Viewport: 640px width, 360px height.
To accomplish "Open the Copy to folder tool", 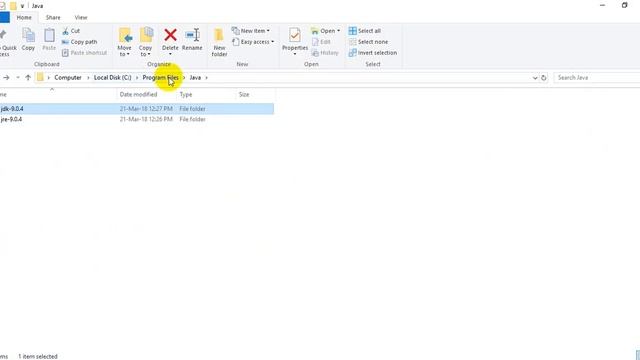I will pyautogui.click(x=146, y=42).
